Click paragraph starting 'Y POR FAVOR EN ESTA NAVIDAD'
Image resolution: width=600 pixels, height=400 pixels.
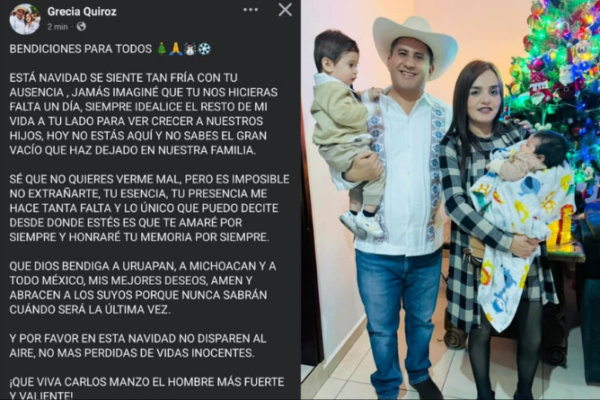coord(138,346)
